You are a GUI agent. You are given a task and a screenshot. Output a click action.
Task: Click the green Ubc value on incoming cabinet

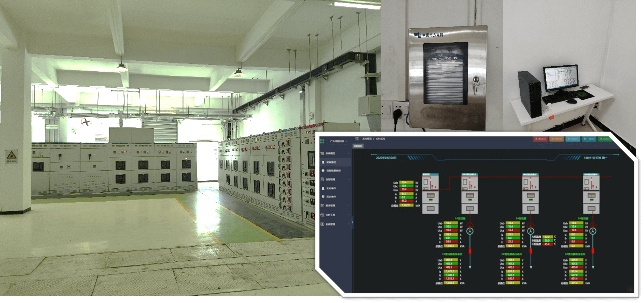click(406, 186)
